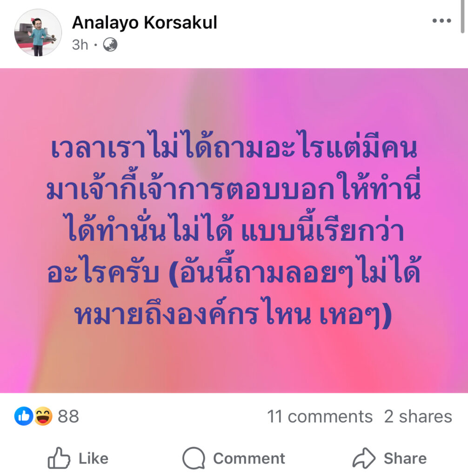
Task: Open the post's 3h timestamp
Action: [x=80, y=45]
